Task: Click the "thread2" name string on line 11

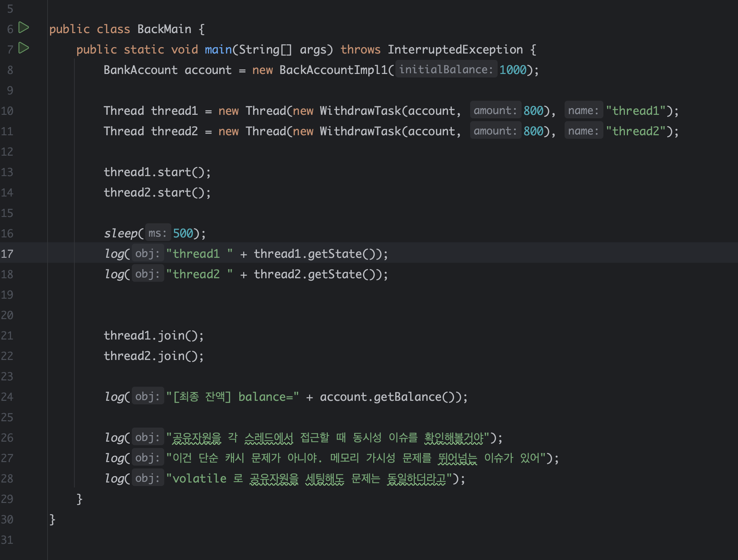Action: pyautogui.click(x=635, y=131)
